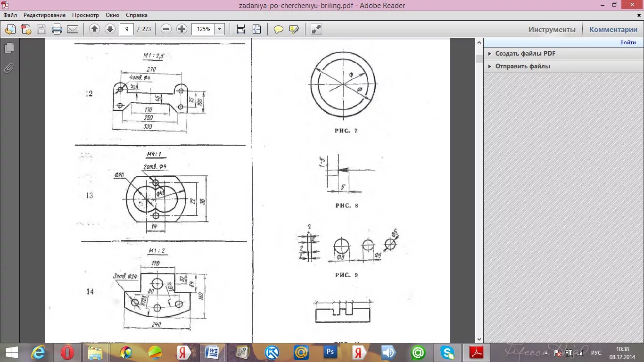
Task: Open the green @ Mail.ru Agent taskbar icon
Action: click(x=418, y=353)
